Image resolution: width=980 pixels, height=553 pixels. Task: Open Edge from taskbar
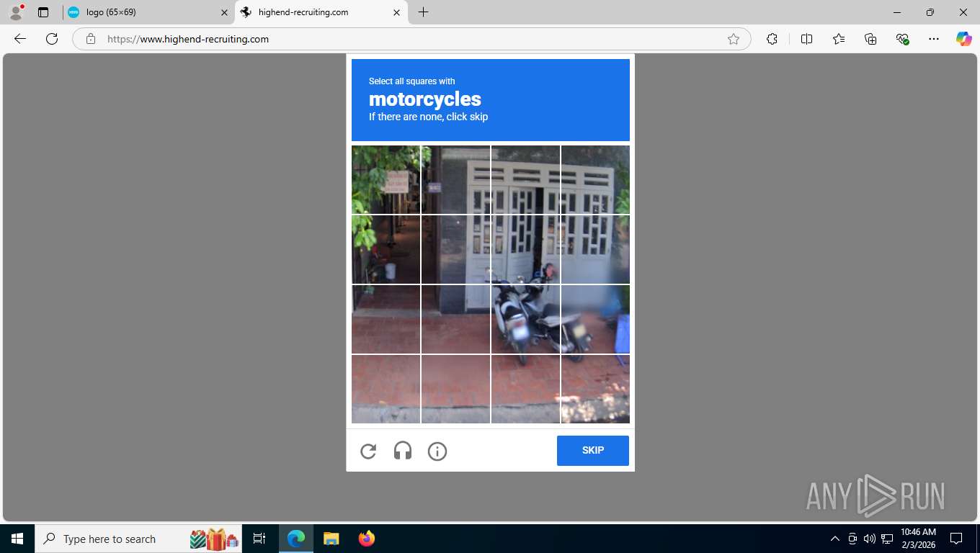(296, 539)
